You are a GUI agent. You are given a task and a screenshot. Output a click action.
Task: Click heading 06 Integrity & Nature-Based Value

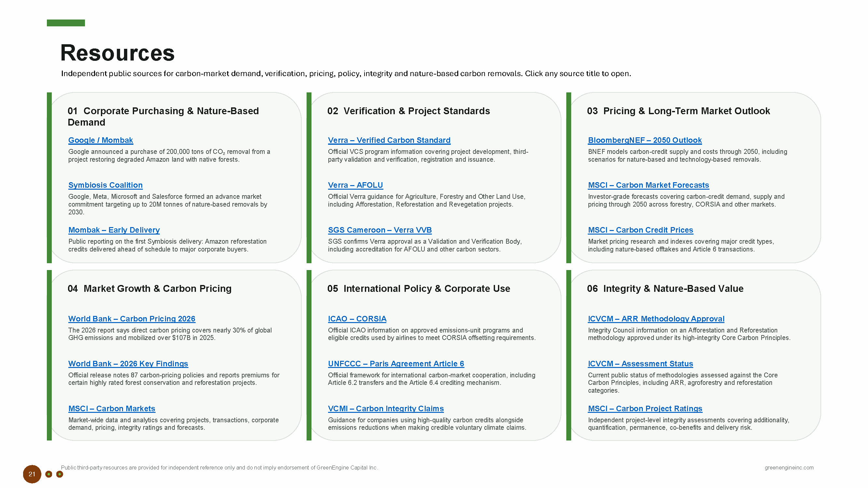click(665, 289)
